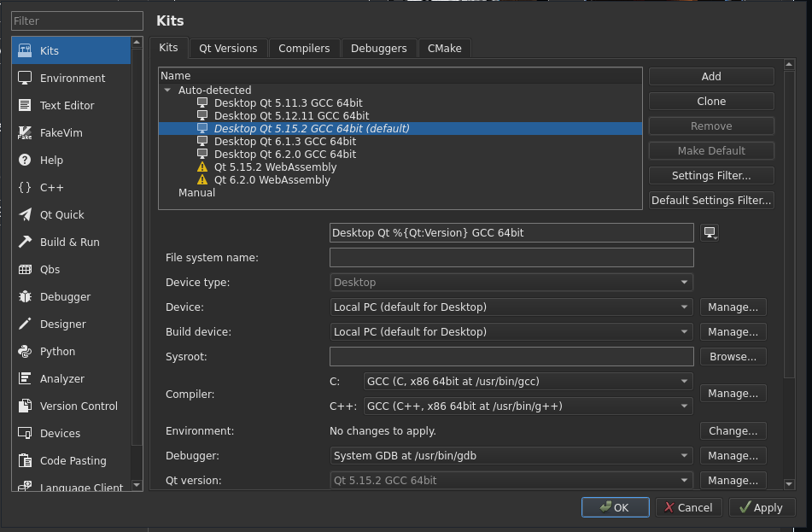Open Build & Run settings icon

(x=26, y=242)
